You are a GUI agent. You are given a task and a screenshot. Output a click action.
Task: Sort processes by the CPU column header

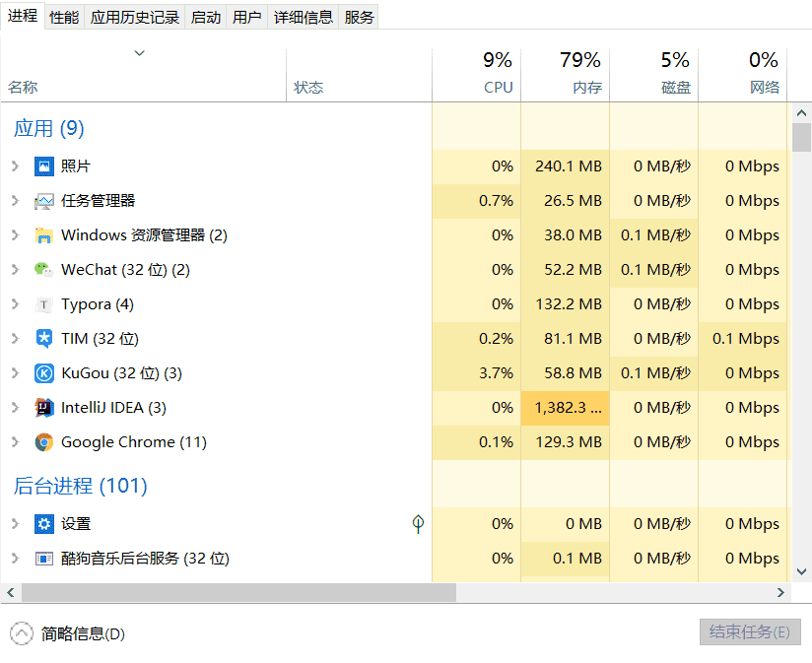pyautogui.click(x=491, y=74)
